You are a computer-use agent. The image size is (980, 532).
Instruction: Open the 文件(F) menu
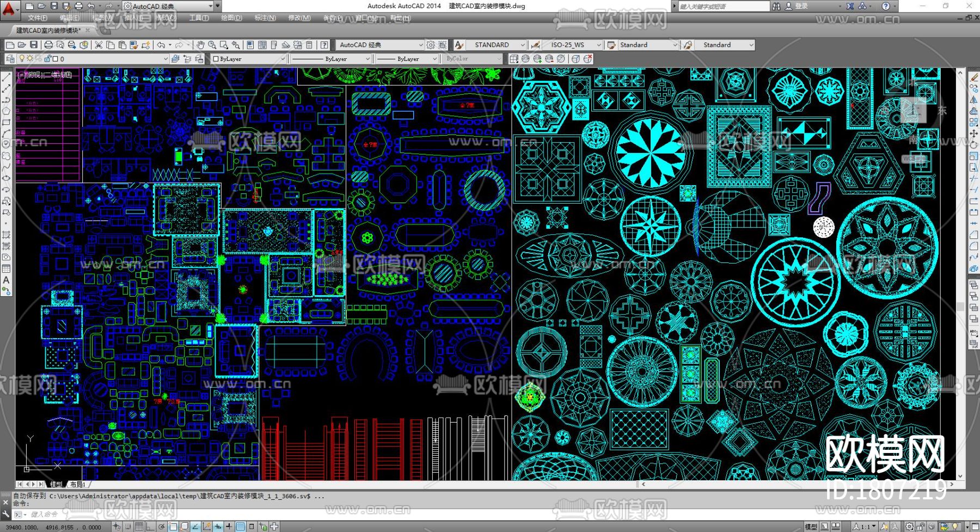38,18
